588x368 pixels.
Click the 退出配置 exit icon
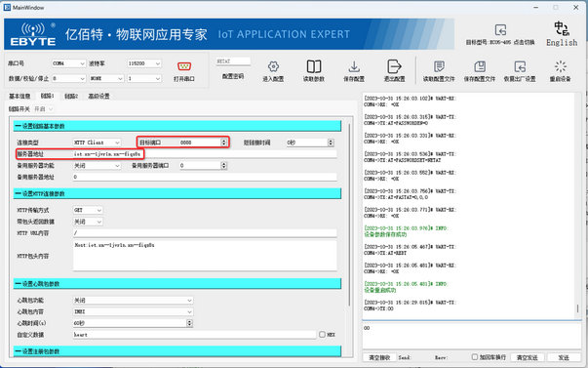[394, 66]
